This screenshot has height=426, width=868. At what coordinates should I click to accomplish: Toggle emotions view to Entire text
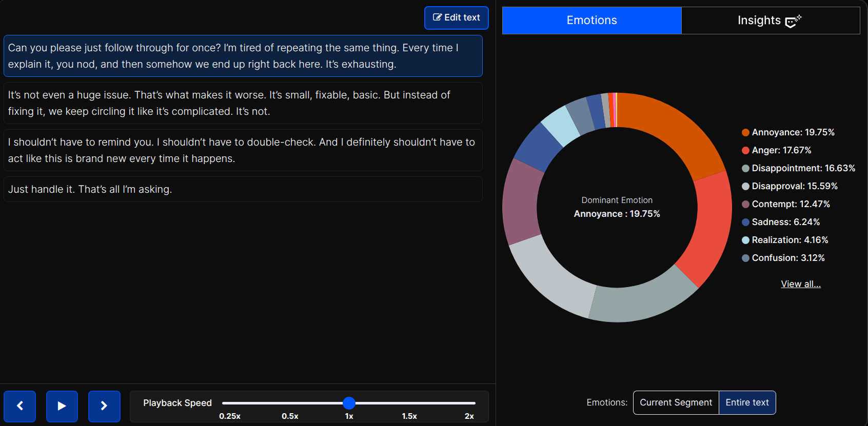[x=747, y=402]
